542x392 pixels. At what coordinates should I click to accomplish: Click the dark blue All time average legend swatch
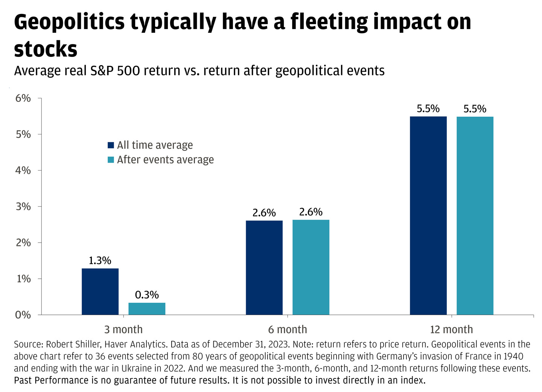[x=111, y=145]
